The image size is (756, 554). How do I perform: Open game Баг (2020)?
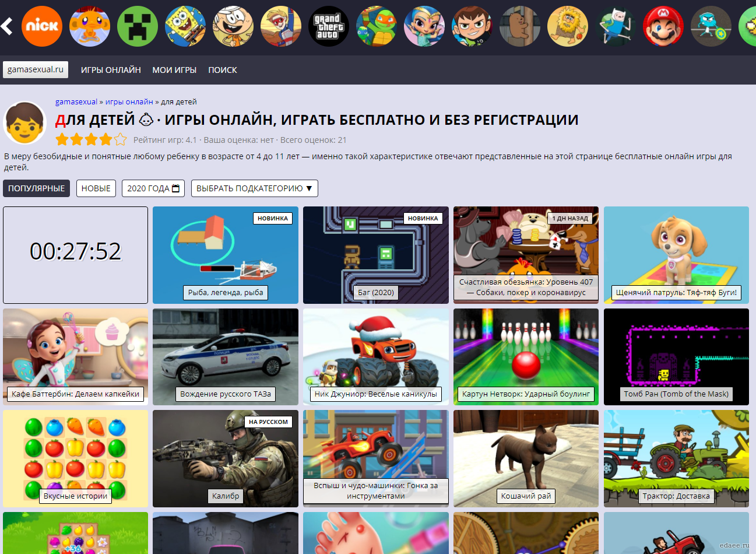(376, 255)
